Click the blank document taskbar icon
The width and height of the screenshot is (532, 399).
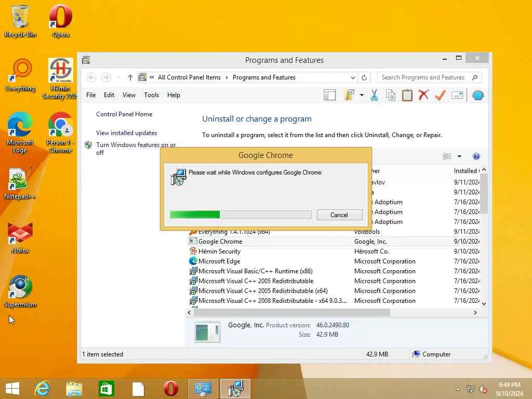coord(138,389)
